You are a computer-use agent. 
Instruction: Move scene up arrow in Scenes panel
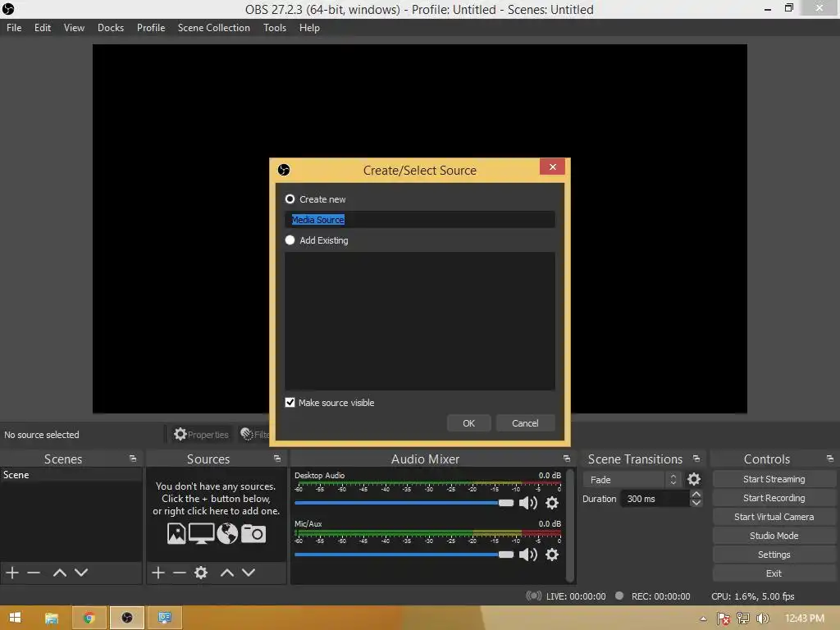(x=59, y=573)
